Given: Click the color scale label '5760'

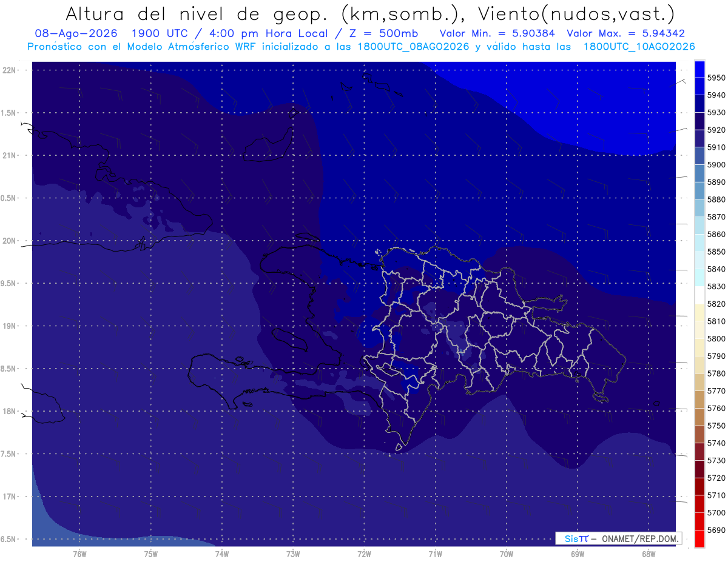Looking at the screenshot, I should tap(716, 409).
